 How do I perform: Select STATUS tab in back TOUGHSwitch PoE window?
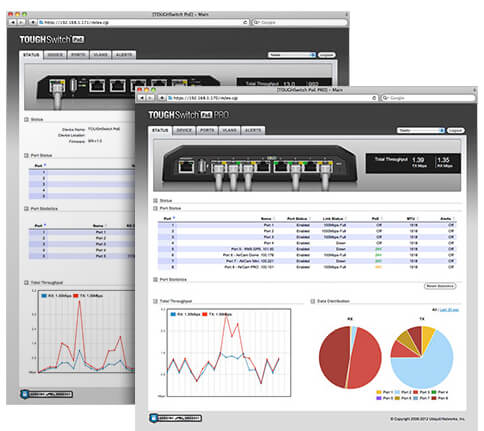point(31,55)
